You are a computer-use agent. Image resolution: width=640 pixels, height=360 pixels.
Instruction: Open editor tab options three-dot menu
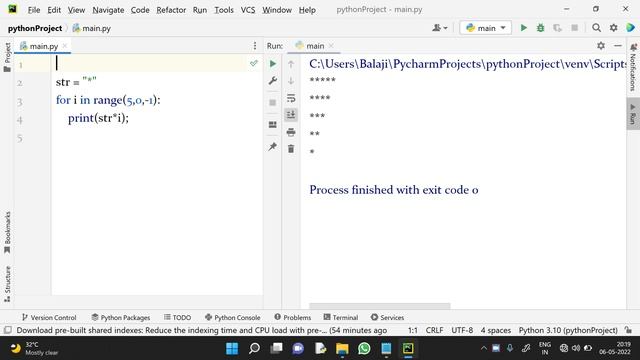tap(255, 46)
